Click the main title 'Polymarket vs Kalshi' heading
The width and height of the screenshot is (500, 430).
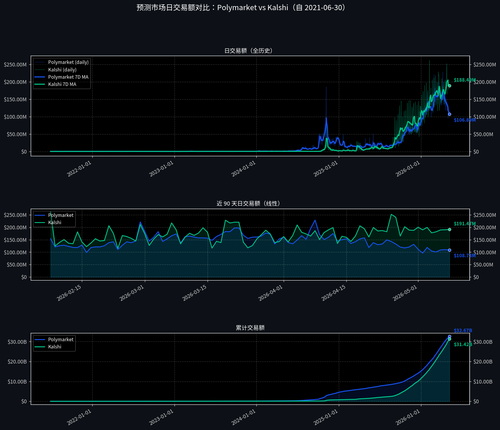(242, 8)
